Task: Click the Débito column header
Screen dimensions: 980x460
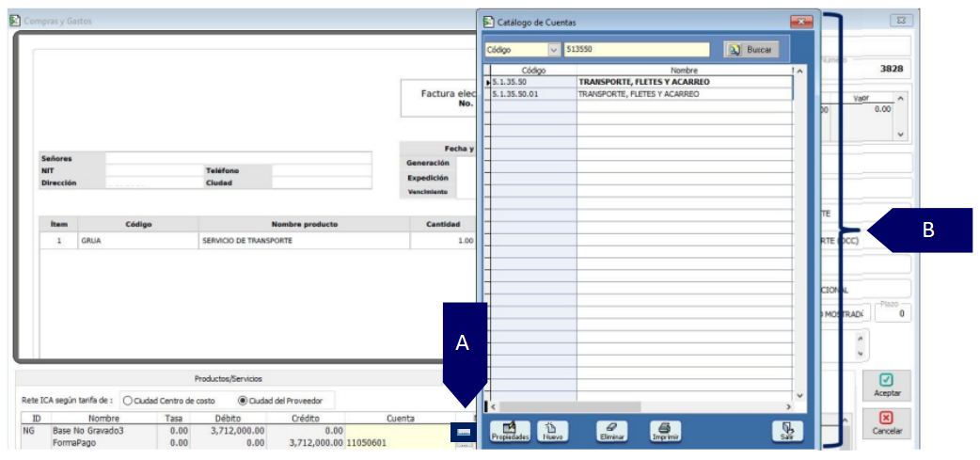Action: [228, 419]
